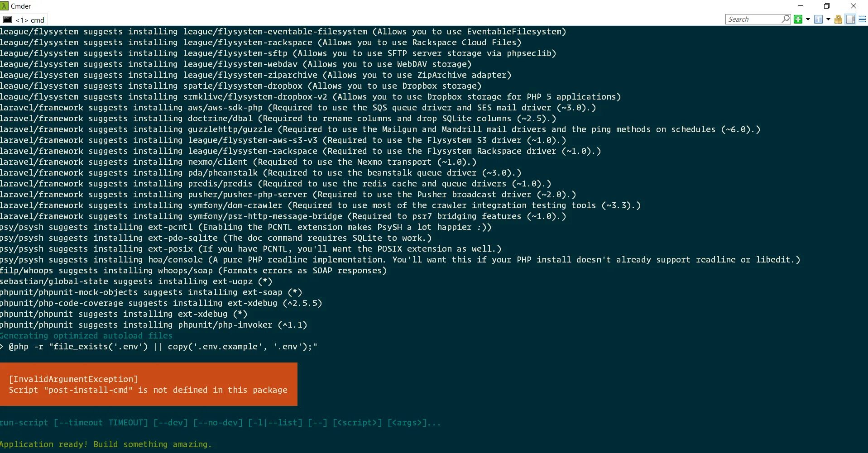Click line suggesting ext-soap
This screenshot has height=453, width=868.
pos(151,292)
